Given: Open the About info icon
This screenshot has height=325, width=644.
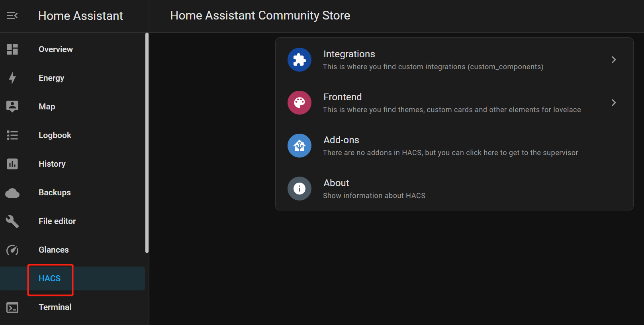Looking at the screenshot, I should [x=299, y=189].
